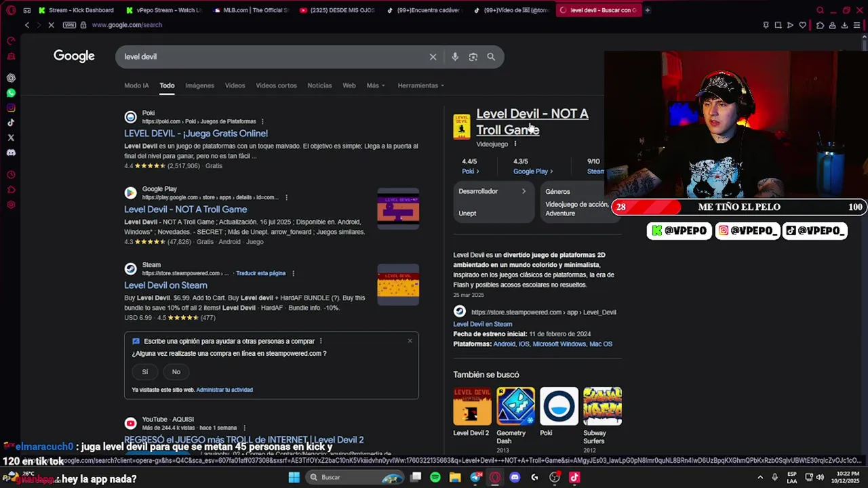Open Steam result three-dot options

(293, 273)
